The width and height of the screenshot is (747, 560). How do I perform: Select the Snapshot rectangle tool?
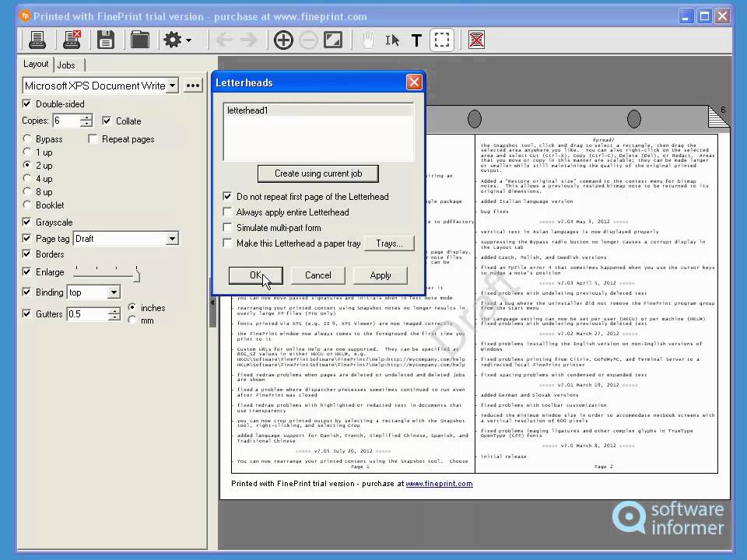point(442,40)
